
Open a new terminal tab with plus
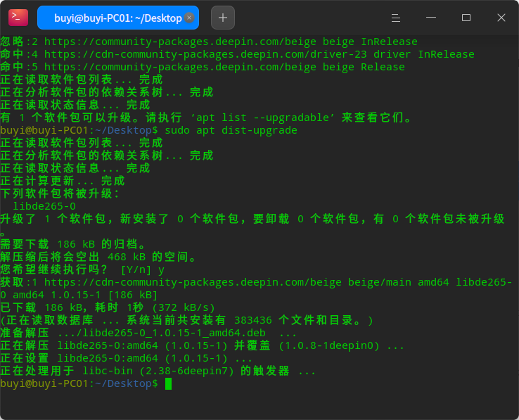click(223, 18)
